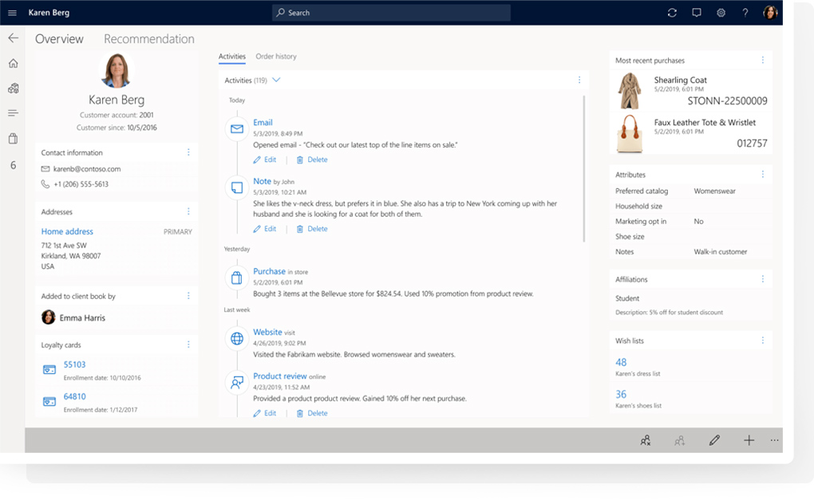Viewport: 814px width, 504px height.
Task: Click the Website visit globe icon
Action: [x=237, y=339]
